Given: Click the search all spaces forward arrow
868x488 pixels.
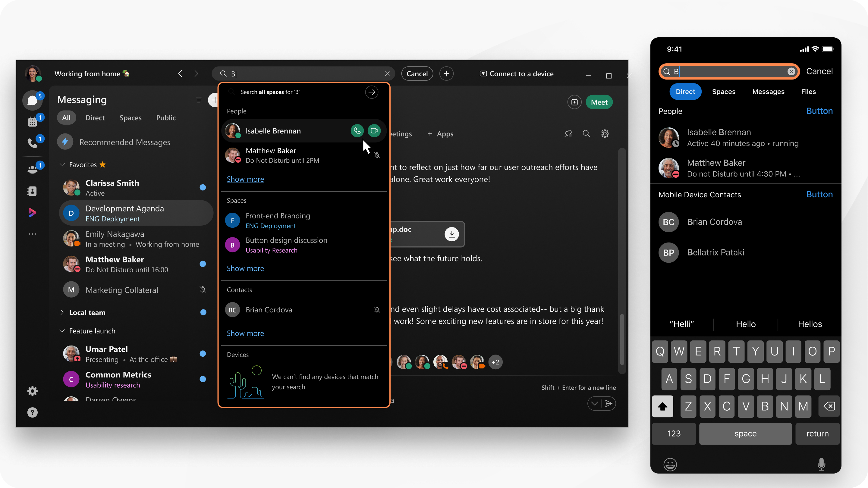Looking at the screenshot, I should coord(372,92).
